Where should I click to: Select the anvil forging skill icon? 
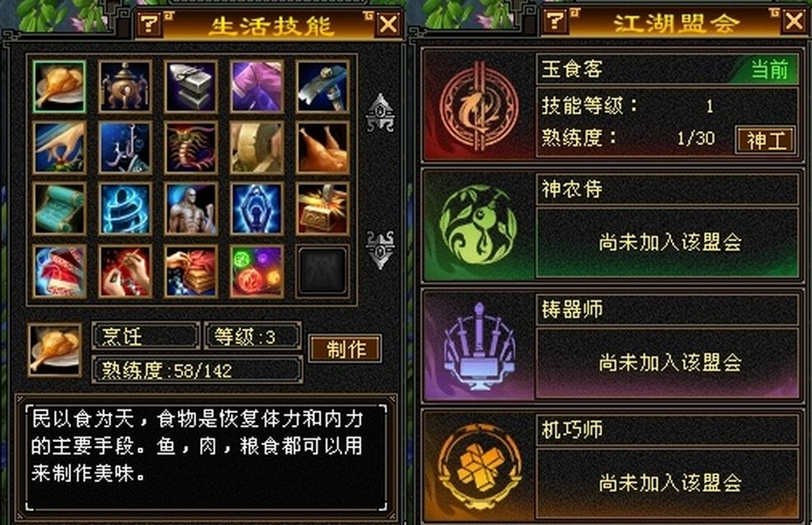(191, 87)
